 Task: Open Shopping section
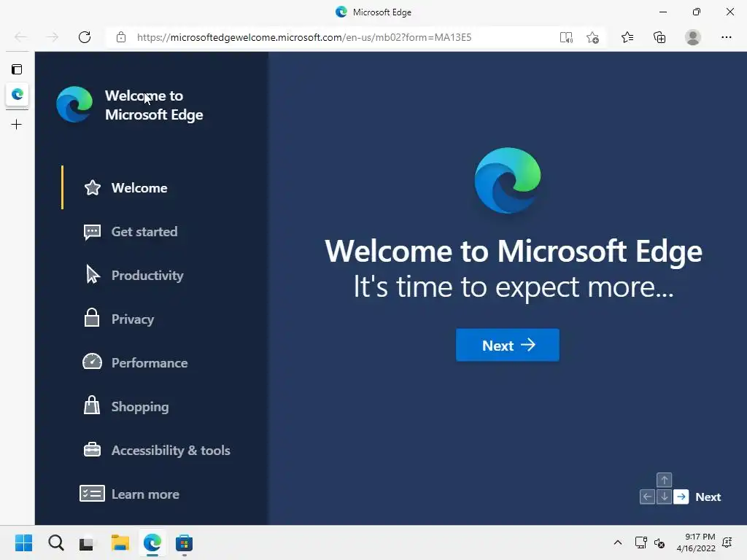[x=140, y=407]
